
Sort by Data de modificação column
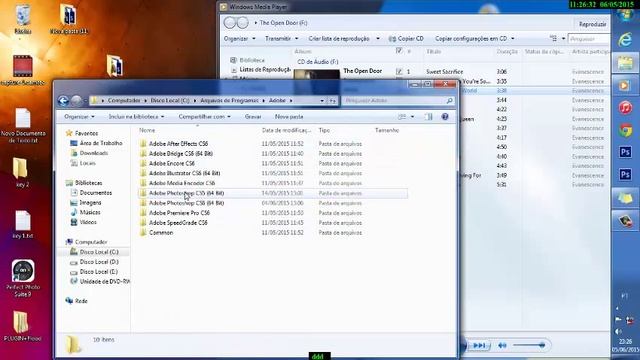pos(286,130)
